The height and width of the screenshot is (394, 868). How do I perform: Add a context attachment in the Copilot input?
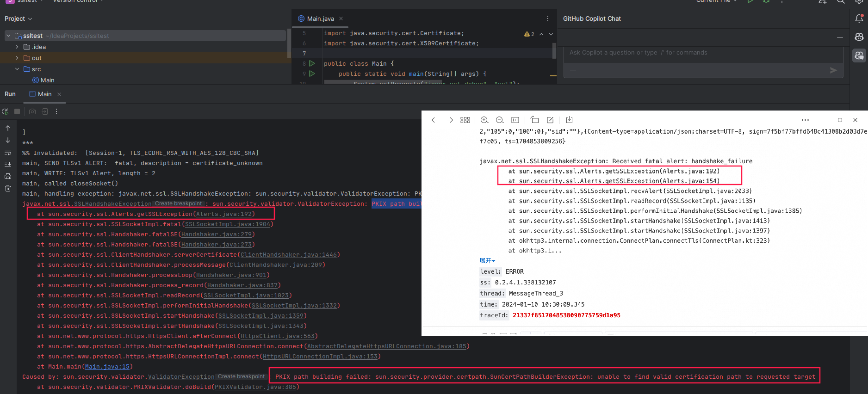point(573,70)
